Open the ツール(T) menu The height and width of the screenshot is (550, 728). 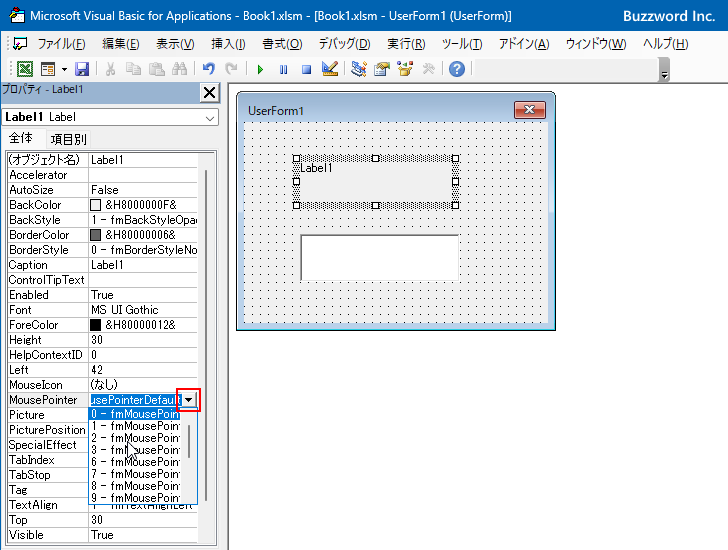point(462,44)
